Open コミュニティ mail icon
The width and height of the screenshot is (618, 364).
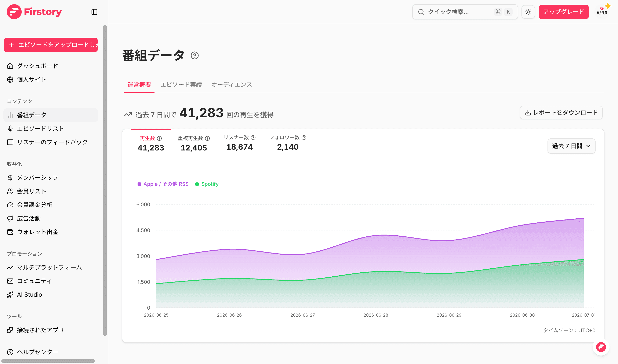10,281
